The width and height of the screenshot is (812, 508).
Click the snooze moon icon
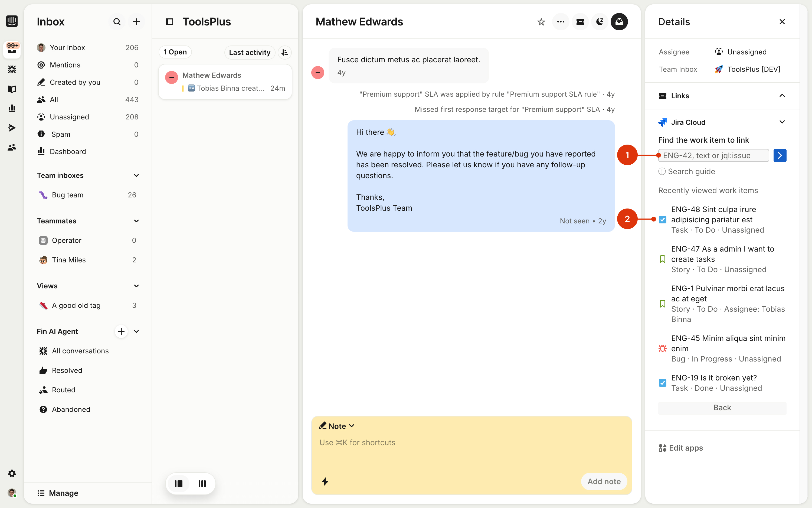pos(600,22)
